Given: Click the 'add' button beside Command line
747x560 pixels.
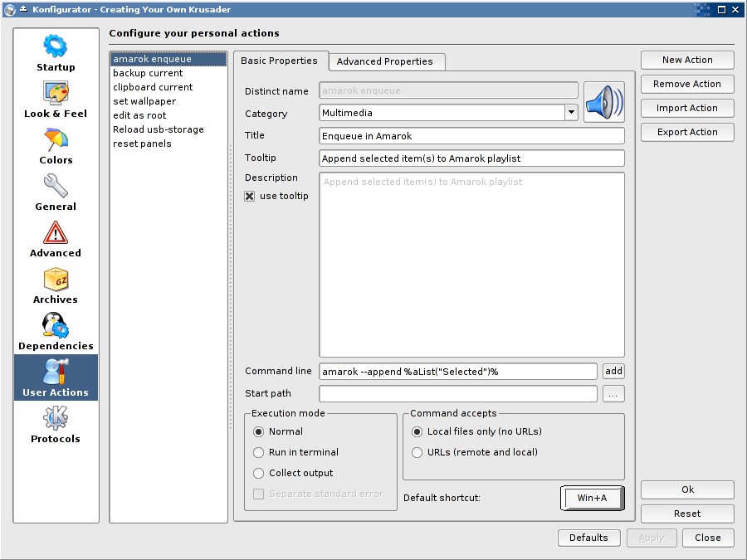Looking at the screenshot, I should pyautogui.click(x=613, y=372).
